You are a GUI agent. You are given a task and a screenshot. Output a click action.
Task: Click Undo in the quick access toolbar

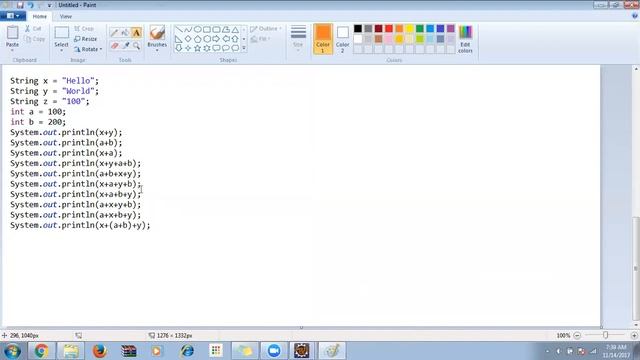coord(31,5)
